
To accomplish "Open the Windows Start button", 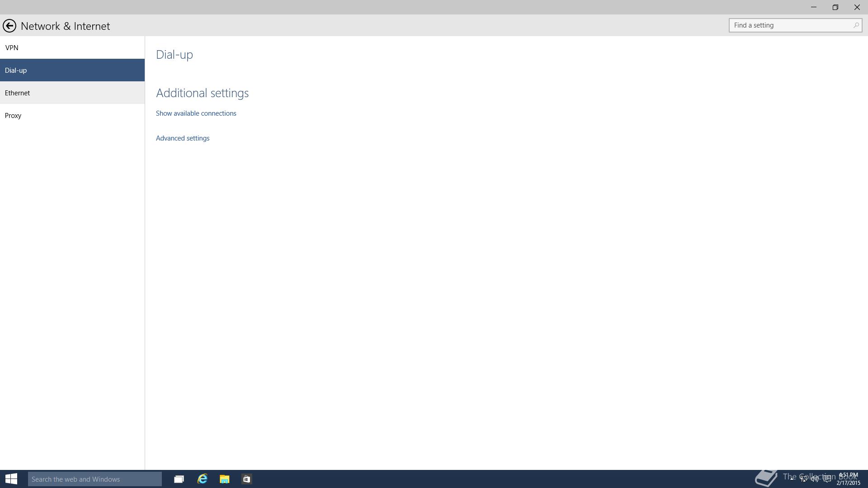I will (11, 479).
